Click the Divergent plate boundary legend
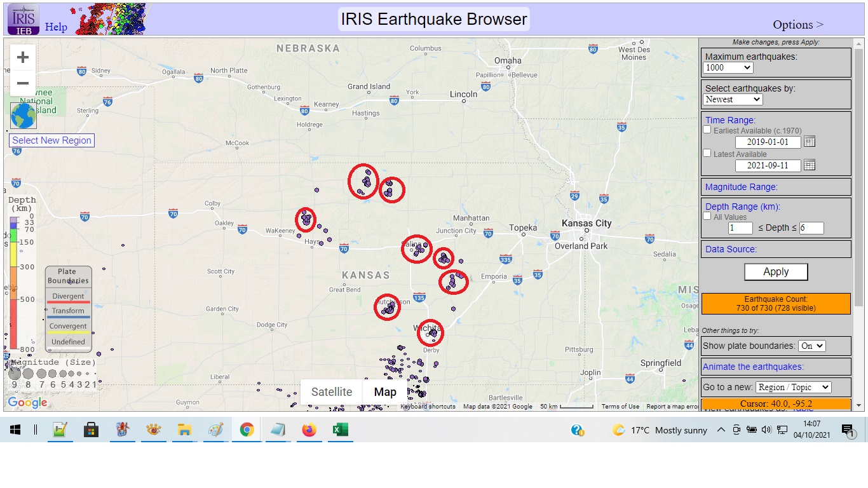Viewport: 868px width, 488px height. point(68,298)
